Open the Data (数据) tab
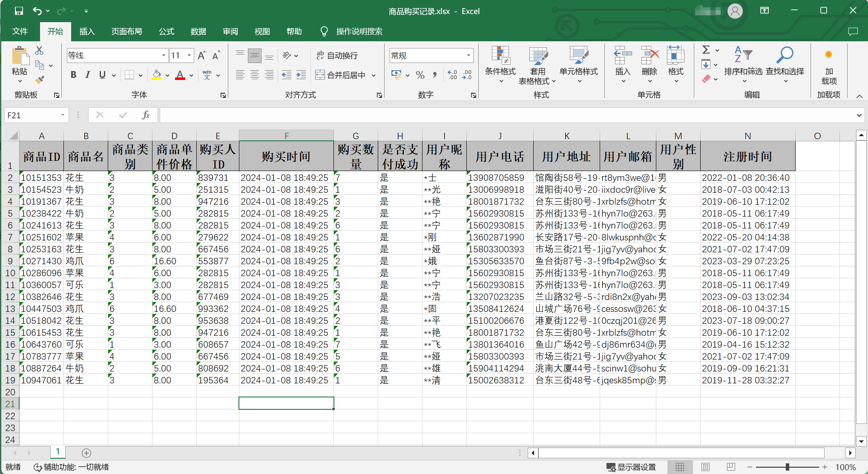This screenshot has height=474, width=868. (x=198, y=31)
